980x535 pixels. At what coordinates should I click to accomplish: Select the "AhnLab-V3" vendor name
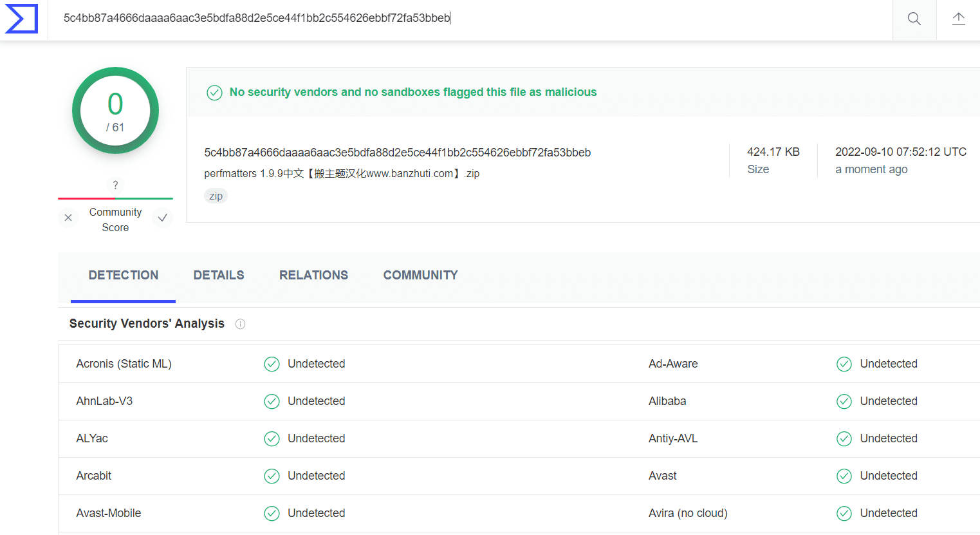tap(104, 402)
